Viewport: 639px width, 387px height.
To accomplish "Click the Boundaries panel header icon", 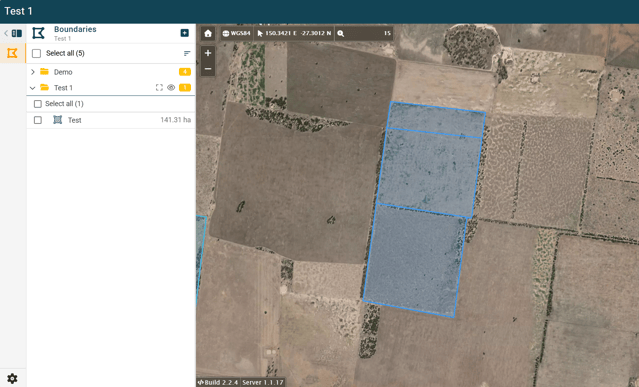I will click(39, 33).
